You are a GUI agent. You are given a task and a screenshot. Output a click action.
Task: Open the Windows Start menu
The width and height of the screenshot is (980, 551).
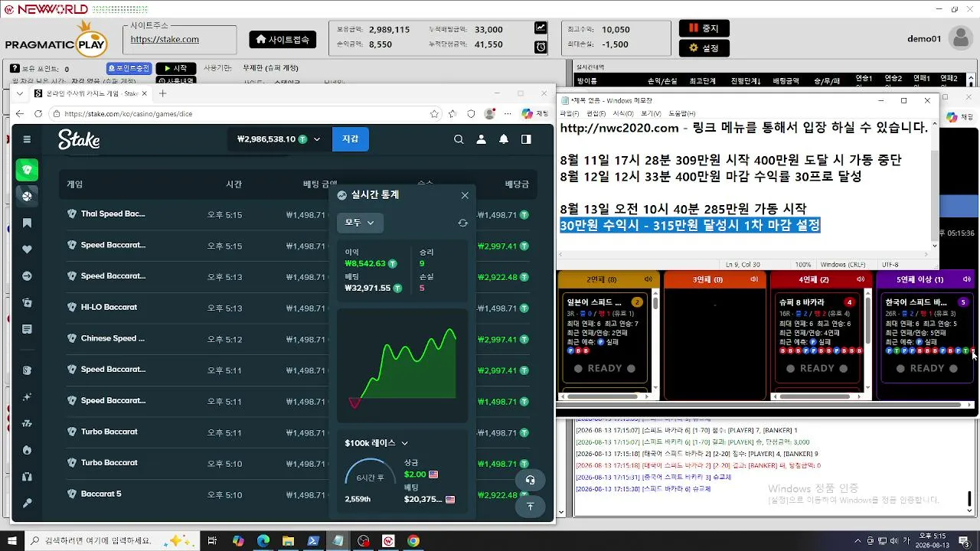tap(11, 541)
